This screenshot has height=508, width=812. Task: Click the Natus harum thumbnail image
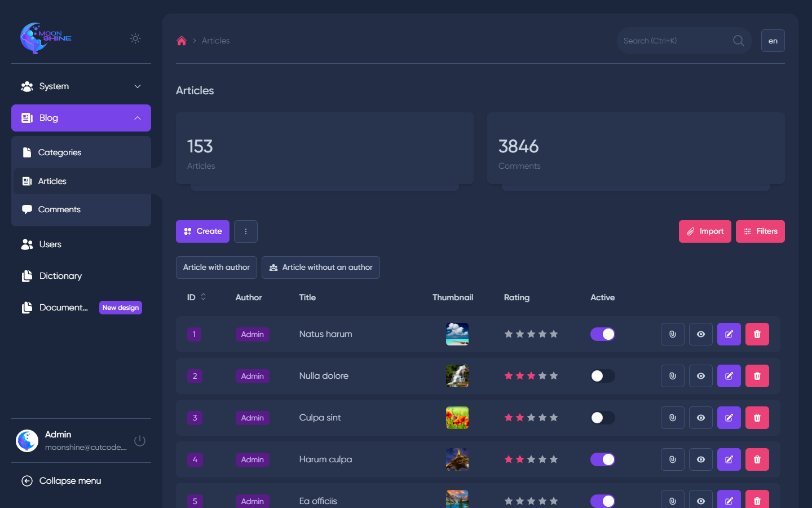(x=457, y=334)
